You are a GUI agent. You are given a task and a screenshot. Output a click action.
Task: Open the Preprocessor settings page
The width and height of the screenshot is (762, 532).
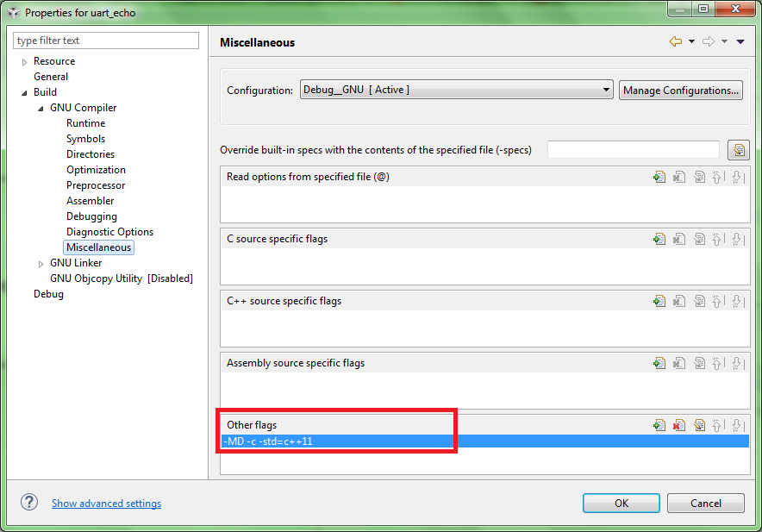tap(96, 185)
